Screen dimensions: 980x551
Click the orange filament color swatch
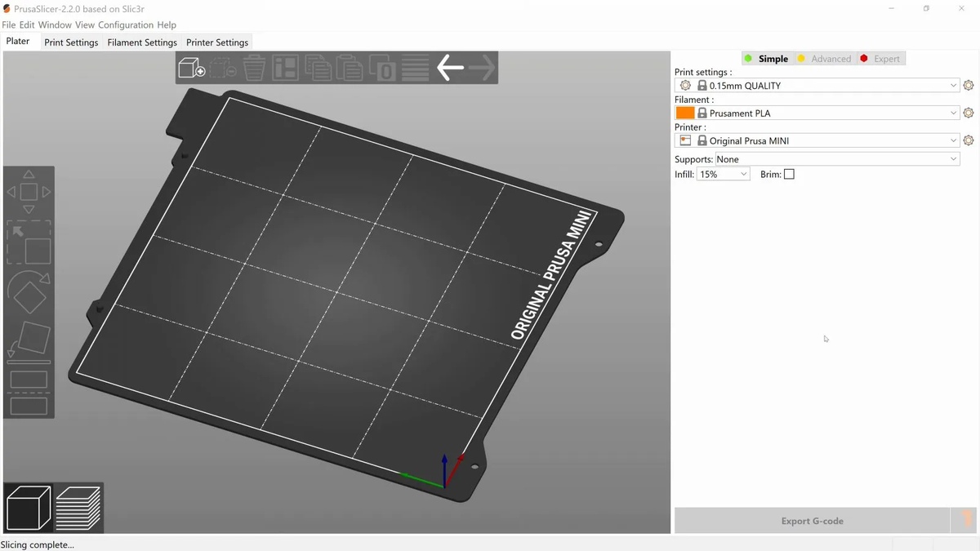[685, 113]
